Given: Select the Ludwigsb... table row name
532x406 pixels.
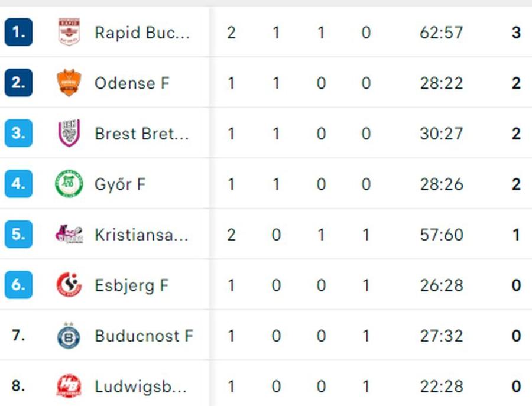Looking at the screenshot, I should click(x=141, y=386).
